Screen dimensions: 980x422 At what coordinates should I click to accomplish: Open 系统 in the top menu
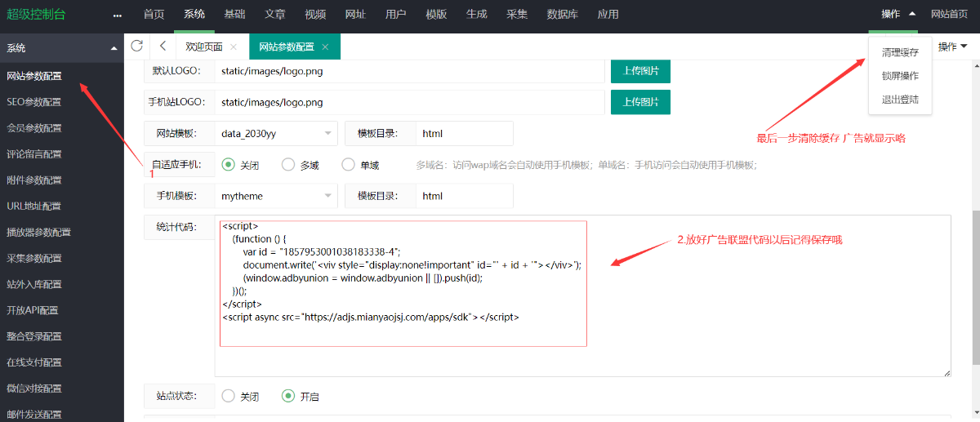tap(194, 14)
